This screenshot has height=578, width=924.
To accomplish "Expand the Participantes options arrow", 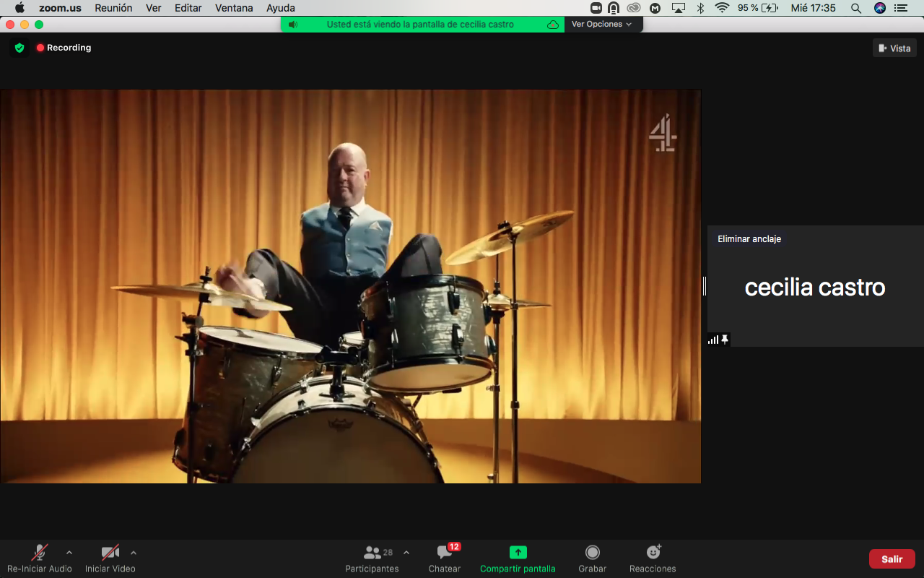I will point(406,553).
